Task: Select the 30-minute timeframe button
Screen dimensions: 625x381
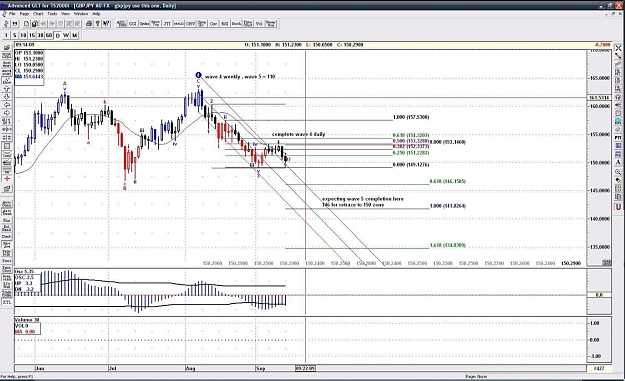Action: tap(40, 35)
